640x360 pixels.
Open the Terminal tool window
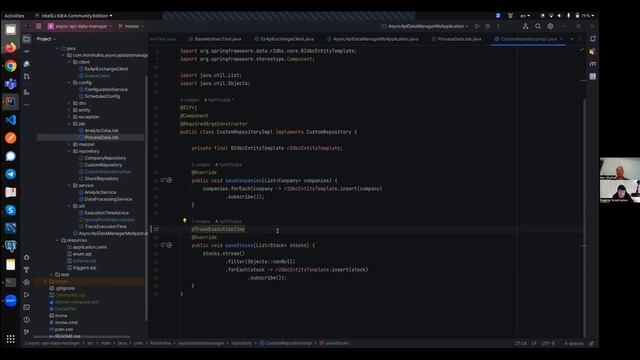click(27, 307)
